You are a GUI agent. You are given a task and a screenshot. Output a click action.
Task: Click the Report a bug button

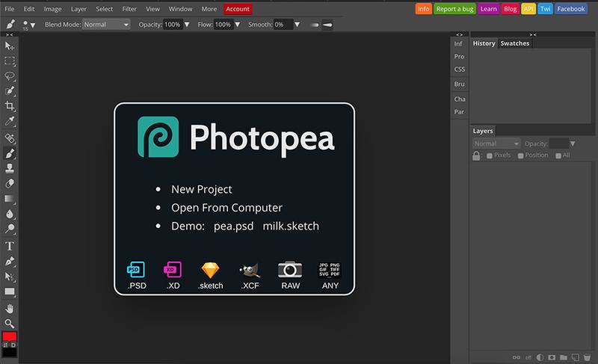454,9
